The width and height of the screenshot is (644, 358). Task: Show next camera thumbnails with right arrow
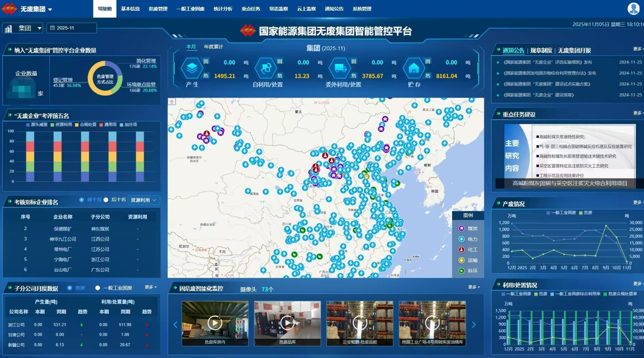coord(474,325)
